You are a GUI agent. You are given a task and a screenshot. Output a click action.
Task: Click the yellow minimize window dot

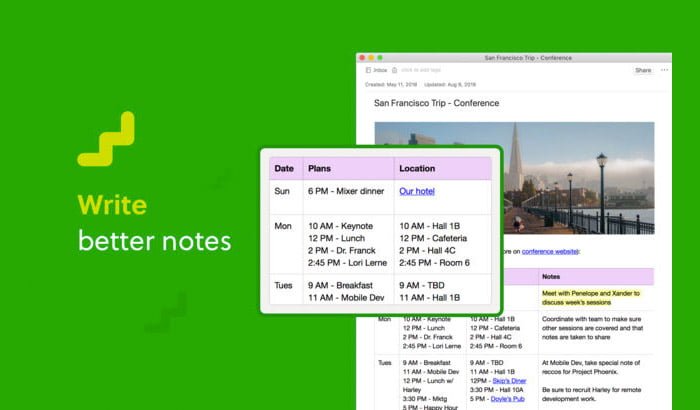pos(371,58)
